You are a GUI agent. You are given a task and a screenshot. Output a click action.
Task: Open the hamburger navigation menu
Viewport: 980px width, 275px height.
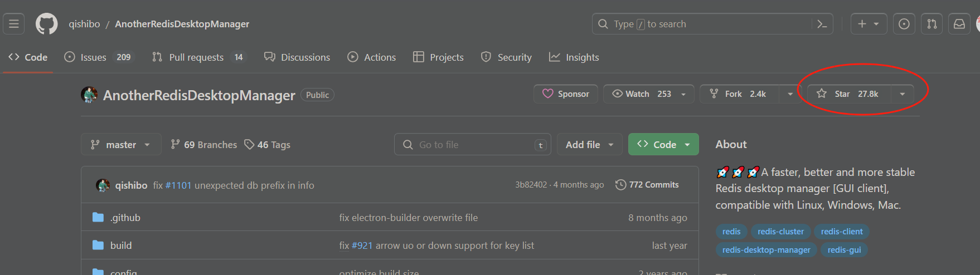coord(14,24)
